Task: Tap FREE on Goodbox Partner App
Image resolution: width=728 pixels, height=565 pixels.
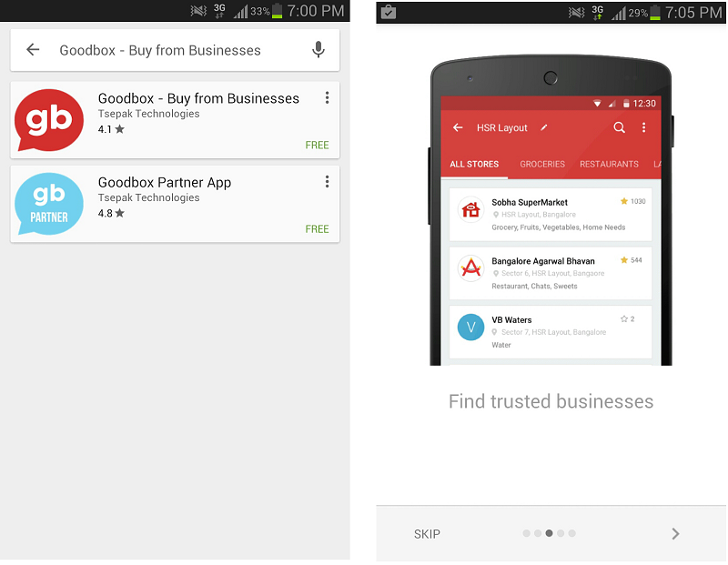Action: coord(317,229)
